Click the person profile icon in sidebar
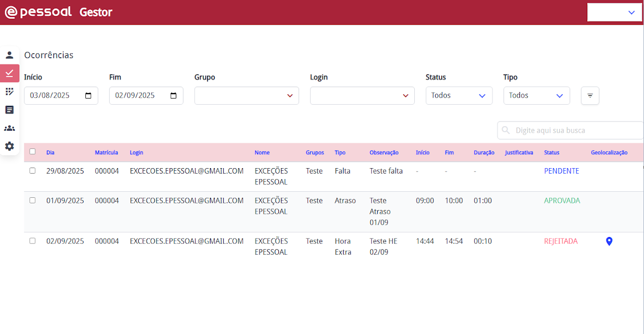This screenshot has height=334, width=644. tap(9, 55)
